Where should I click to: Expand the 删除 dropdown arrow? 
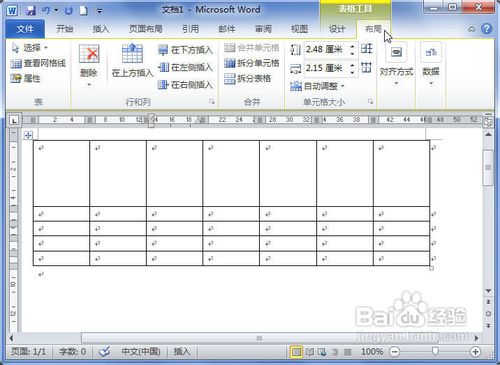89,85
